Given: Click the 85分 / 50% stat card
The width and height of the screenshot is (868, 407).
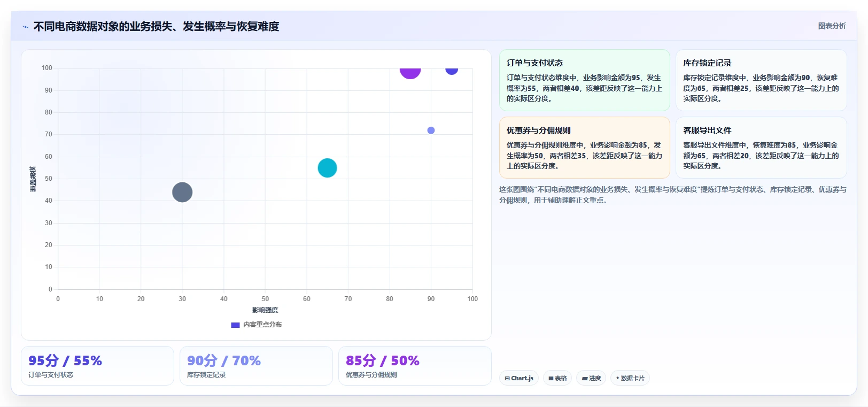Looking at the screenshot, I should tap(415, 366).
